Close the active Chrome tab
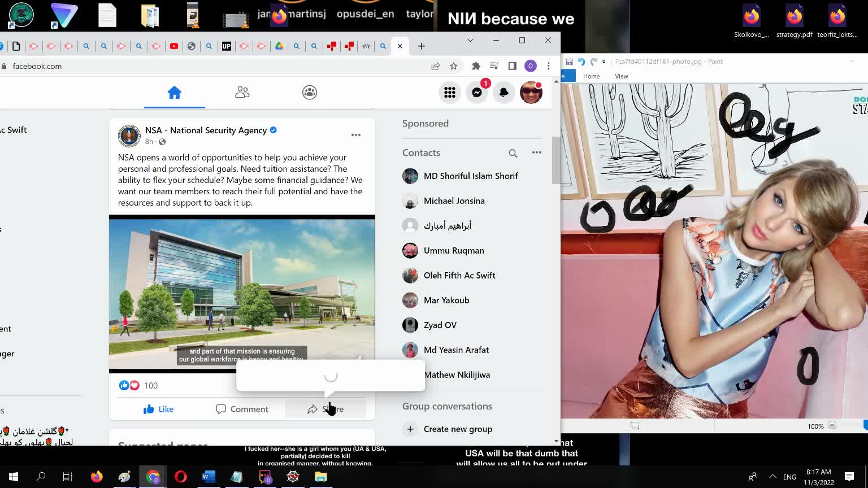The width and height of the screenshot is (868, 488). click(400, 46)
